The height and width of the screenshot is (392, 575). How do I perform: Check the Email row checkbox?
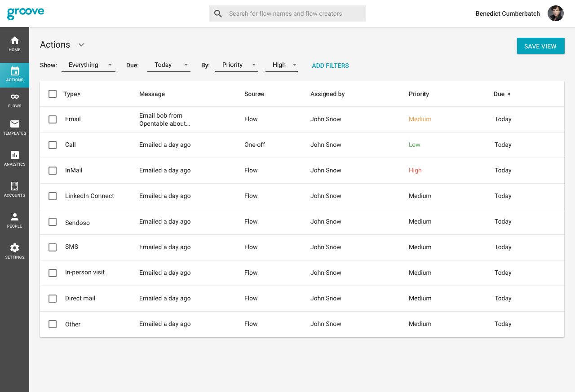[x=53, y=119]
